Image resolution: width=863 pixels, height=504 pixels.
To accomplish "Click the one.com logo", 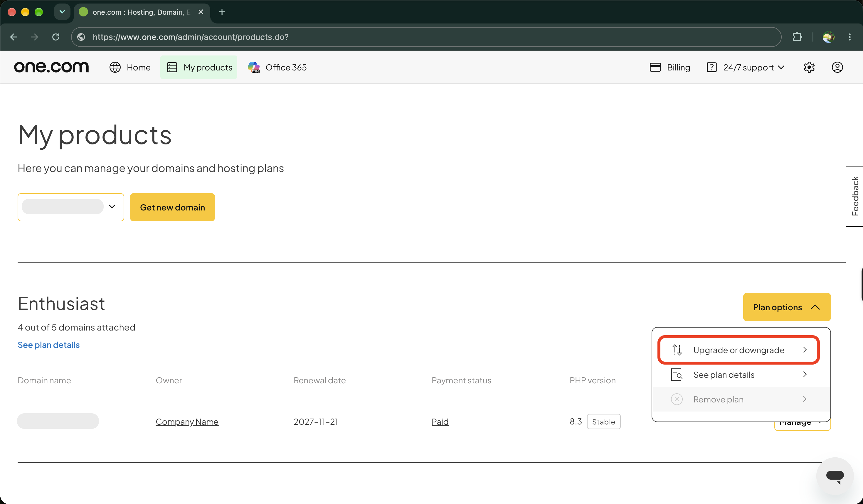I will pyautogui.click(x=51, y=67).
